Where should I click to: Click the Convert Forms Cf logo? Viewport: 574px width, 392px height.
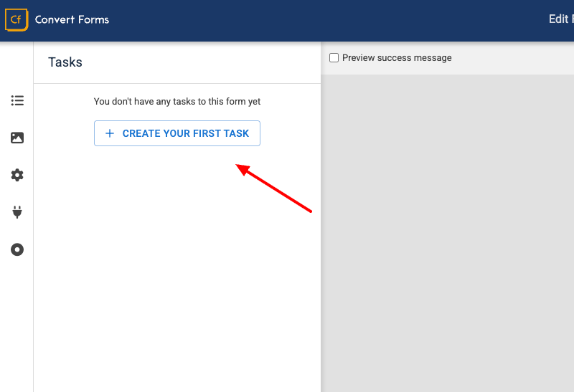click(17, 20)
